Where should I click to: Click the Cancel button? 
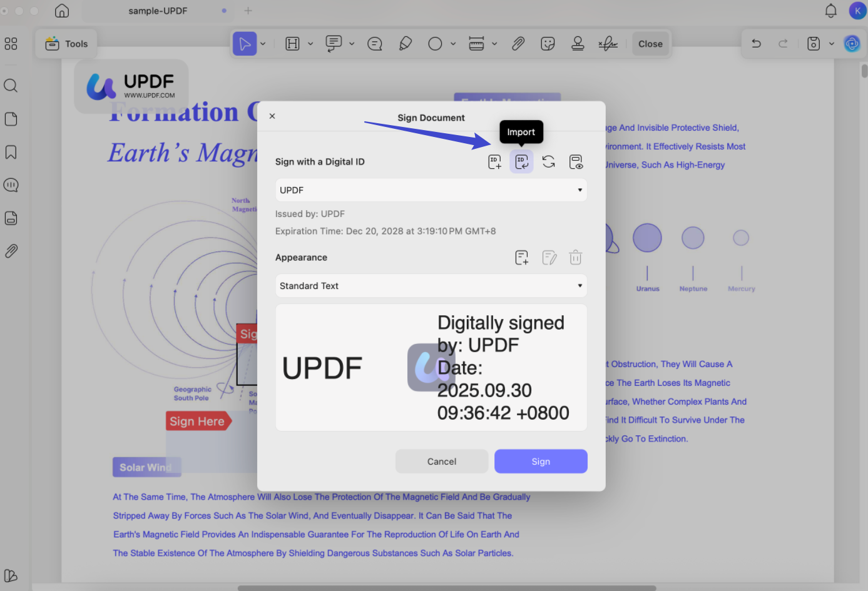[x=442, y=462]
